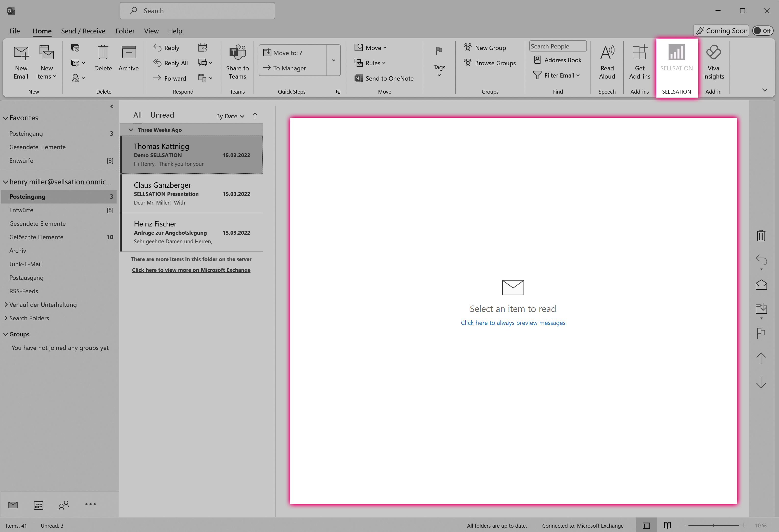Collapse the folder pane
The width and height of the screenshot is (779, 532).
click(x=112, y=106)
